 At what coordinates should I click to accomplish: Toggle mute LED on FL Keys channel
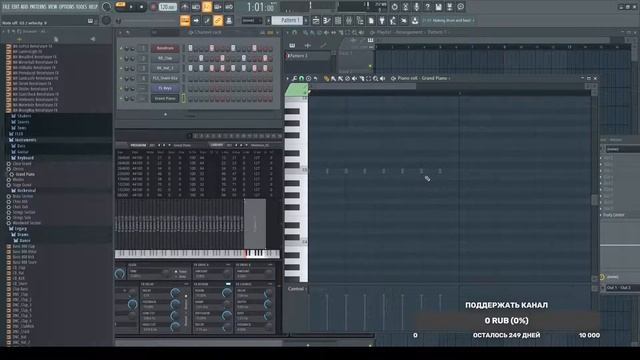(x=121, y=88)
